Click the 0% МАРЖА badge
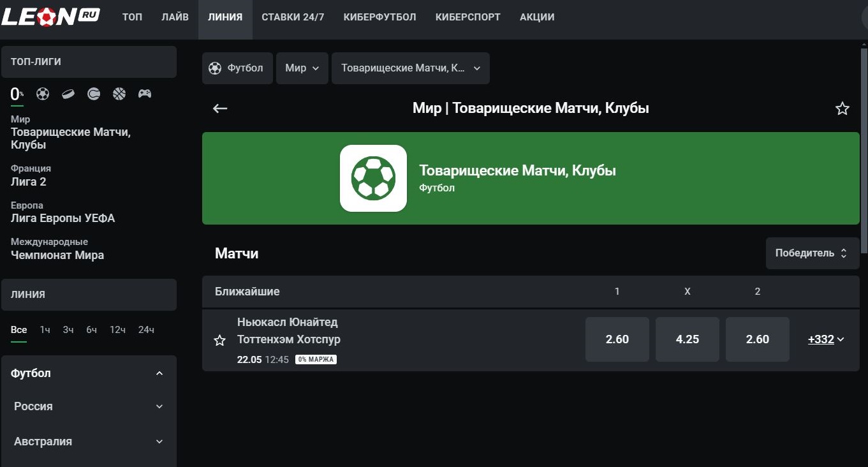This screenshot has height=467, width=868. [316, 360]
